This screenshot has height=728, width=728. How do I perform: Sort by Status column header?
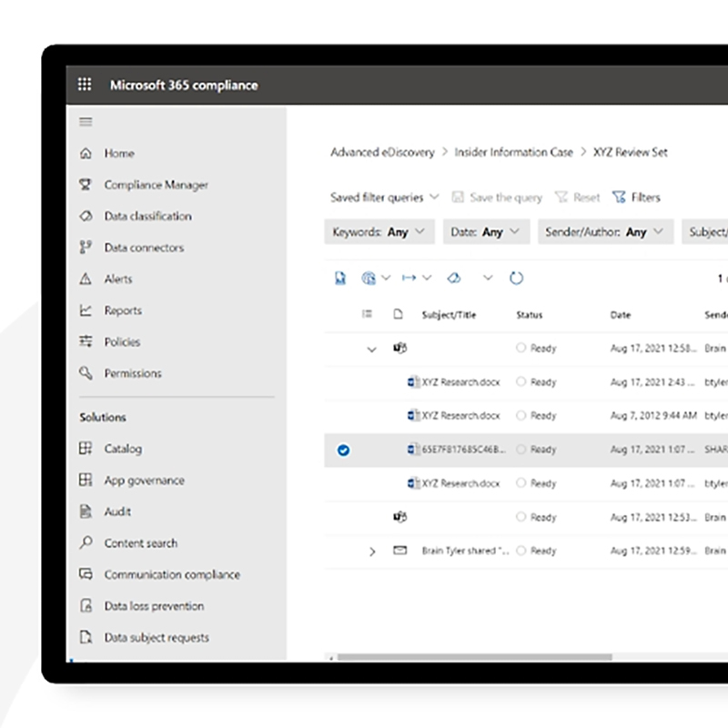tap(530, 315)
